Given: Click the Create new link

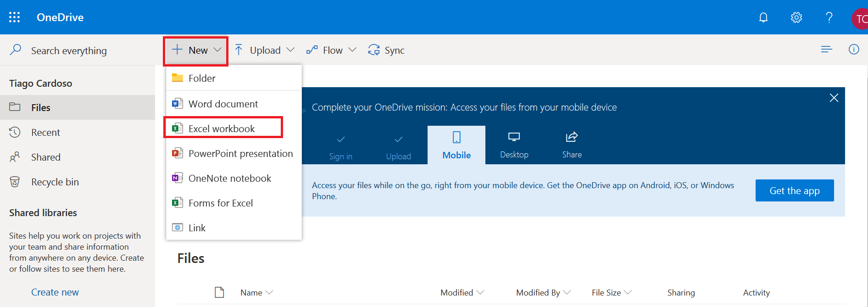Looking at the screenshot, I should tap(55, 292).
